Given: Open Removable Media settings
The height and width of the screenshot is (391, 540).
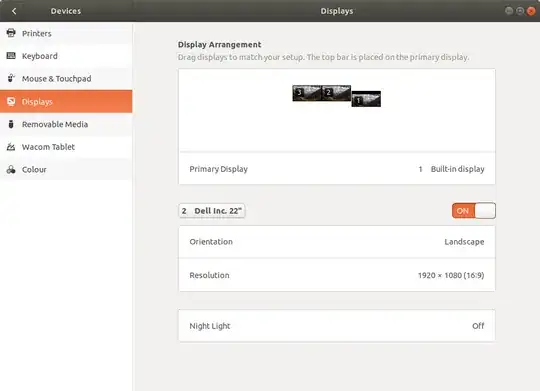Looking at the screenshot, I should point(66,124).
